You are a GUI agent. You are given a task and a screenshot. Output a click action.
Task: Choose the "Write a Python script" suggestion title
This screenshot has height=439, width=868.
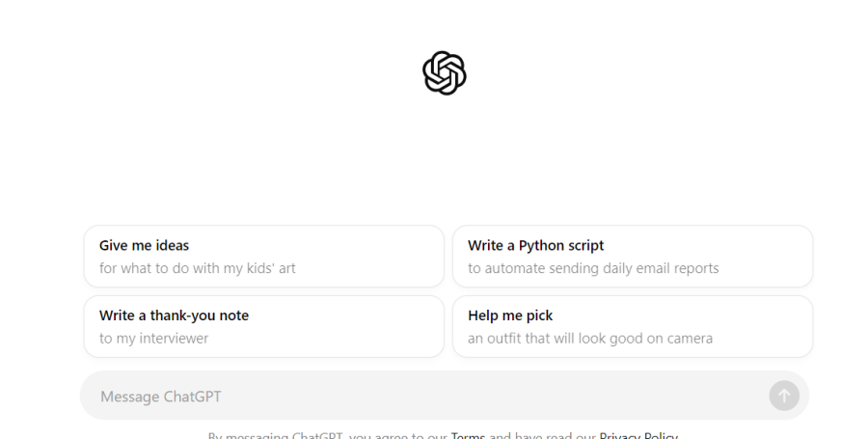[x=535, y=245]
